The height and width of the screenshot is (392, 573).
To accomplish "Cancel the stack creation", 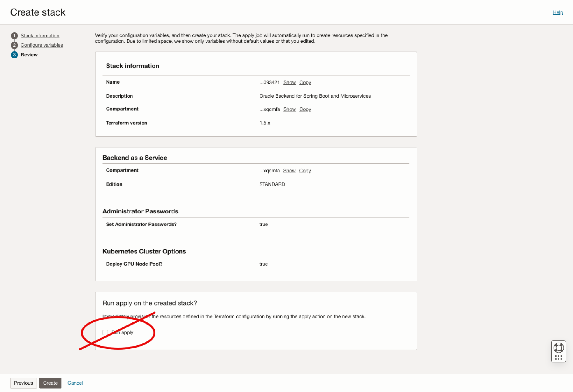I will 75,383.
